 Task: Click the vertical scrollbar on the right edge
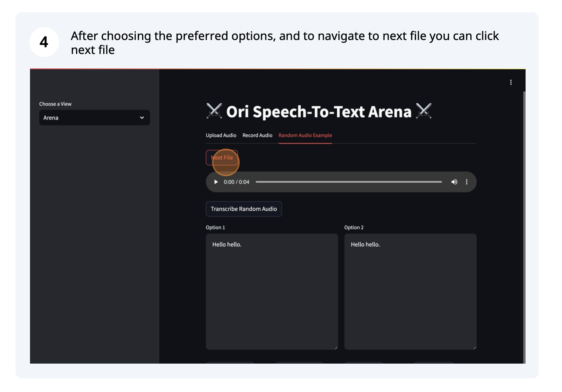[524, 227]
